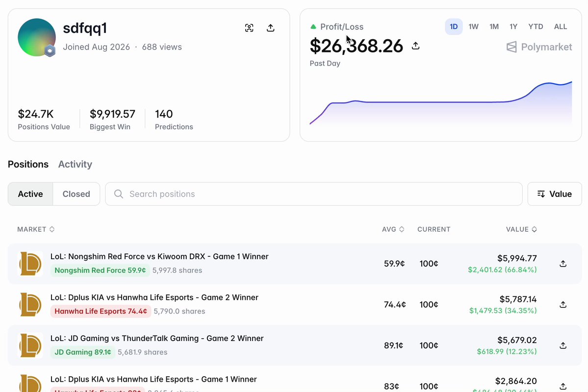Open the profile QR scan icon
The height and width of the screenshot is (392, 588).
tap(249, 28)
